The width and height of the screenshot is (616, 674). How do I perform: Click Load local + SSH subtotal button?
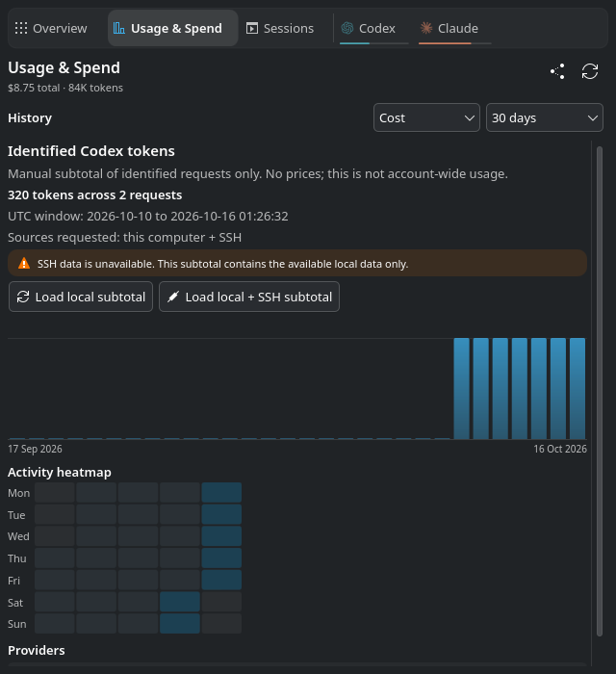click(249, 297)
